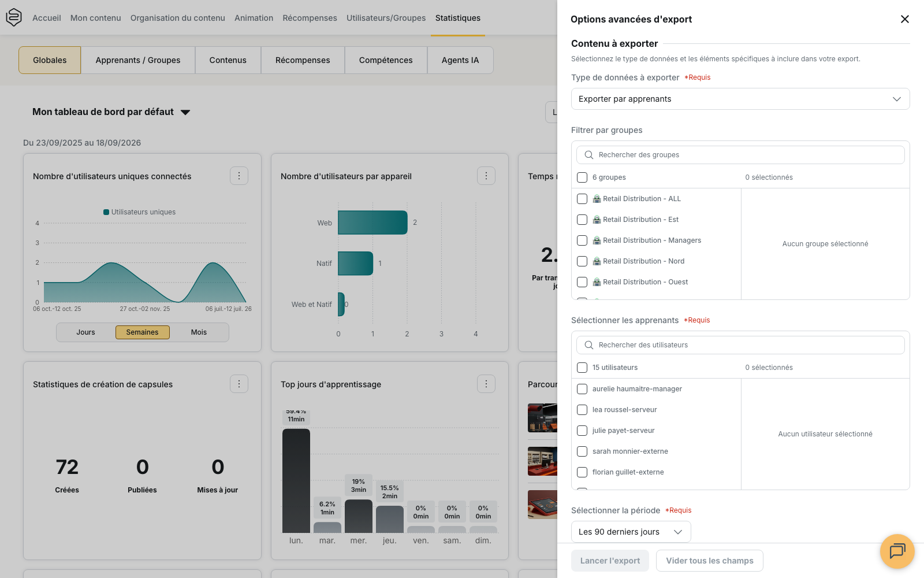This screenshot has height=578, width=924.
Task: Click Rechercher des groupes field
Action: tap(740, 155)
